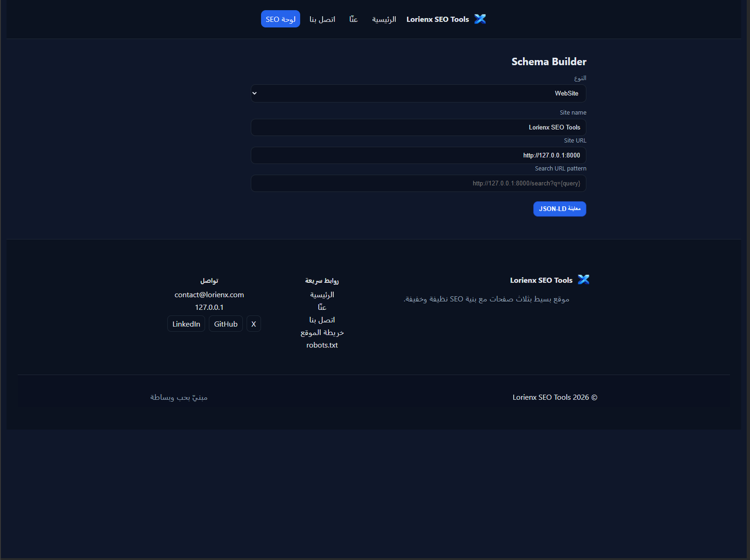Viewport: 750px width, 560px height.
Task: Click the Search URL pattern input field
Action: [418, 183]
